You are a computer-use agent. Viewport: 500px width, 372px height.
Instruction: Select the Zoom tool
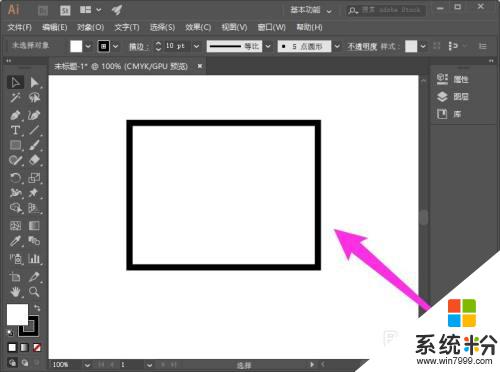[34, 292]
